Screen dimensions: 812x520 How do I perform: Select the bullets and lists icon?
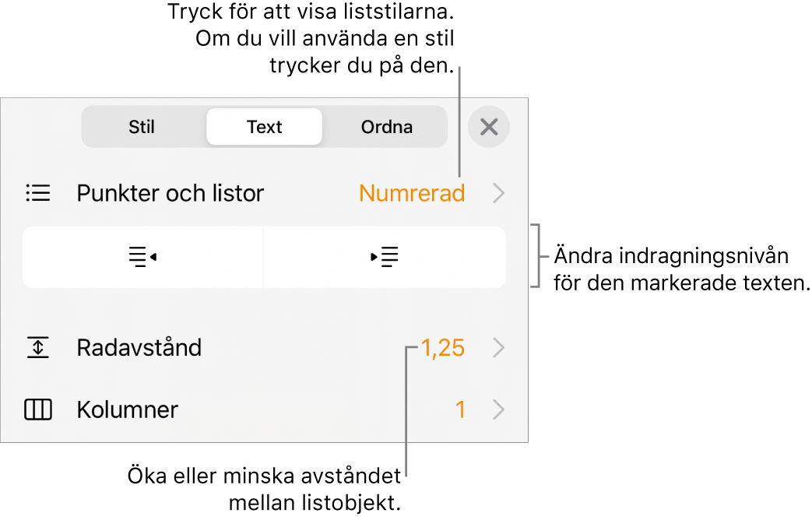pos(38,193)
